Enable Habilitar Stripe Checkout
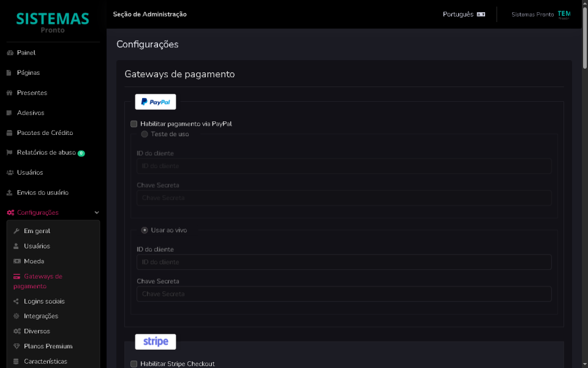This screenshot has width=588, height=368. (134, 364)
